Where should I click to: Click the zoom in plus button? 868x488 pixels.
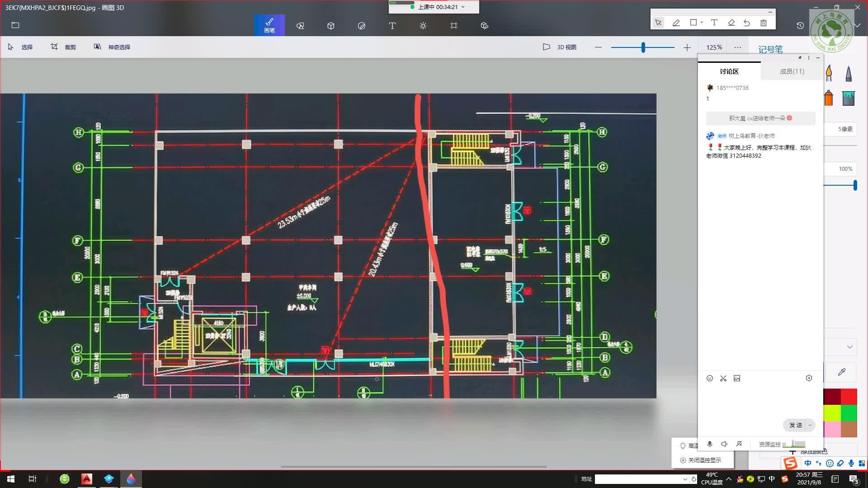687,47
